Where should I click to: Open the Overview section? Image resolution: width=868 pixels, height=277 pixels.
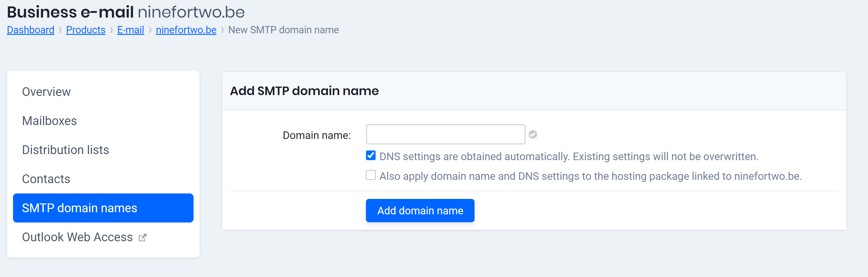click(x=46, y=91)
